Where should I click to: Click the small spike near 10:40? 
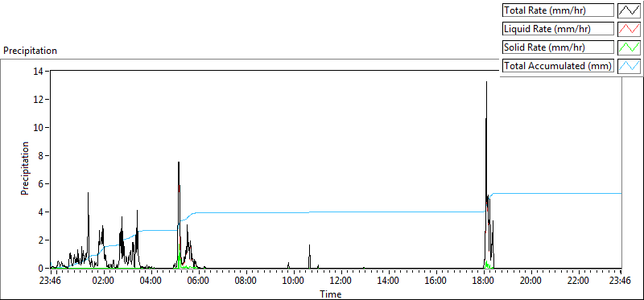point(309,245)
